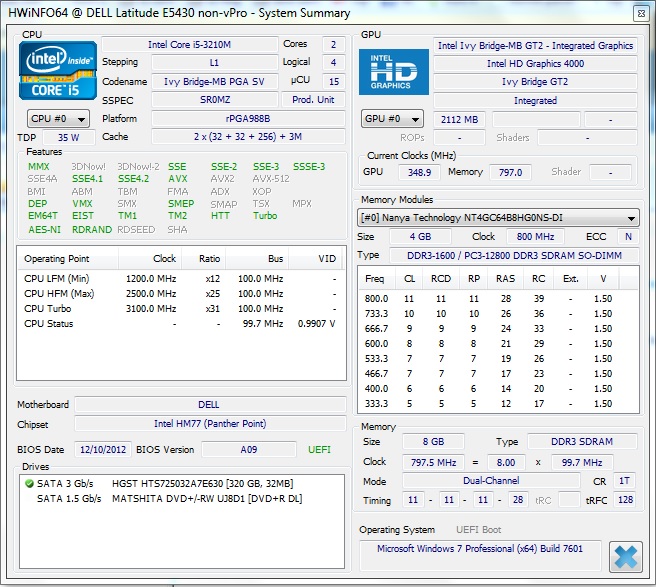Click the Chipset Intel HM77 field
Image resolution: width=656 pixels, height=587 pixels.
210,424
